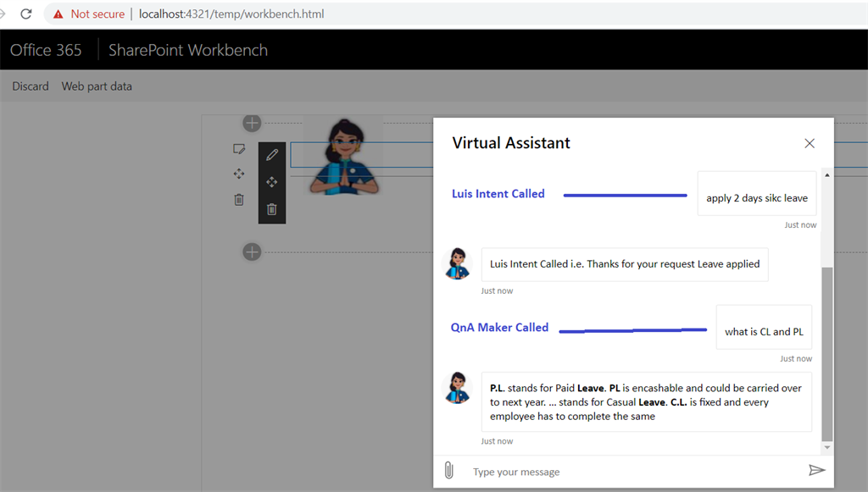868x492 pixels.
Task: Add a new section with top plus
Action: [252, 124]
